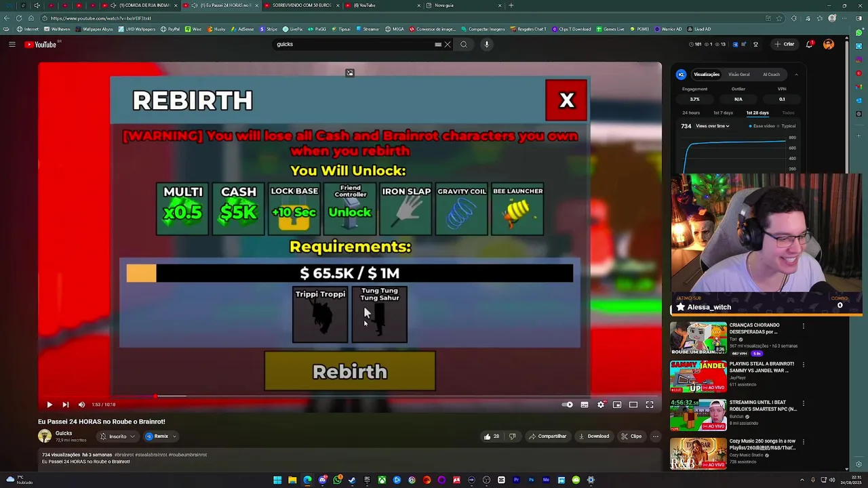Skip to the next video
Viewport: 868px width, 488px height.
coord(66,405)
